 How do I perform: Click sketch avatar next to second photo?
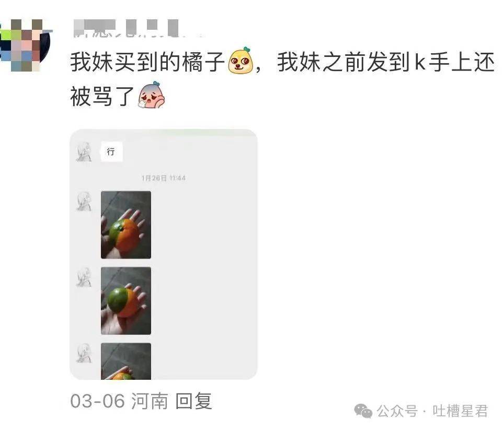pyautogui.click(x=84, y=277)
